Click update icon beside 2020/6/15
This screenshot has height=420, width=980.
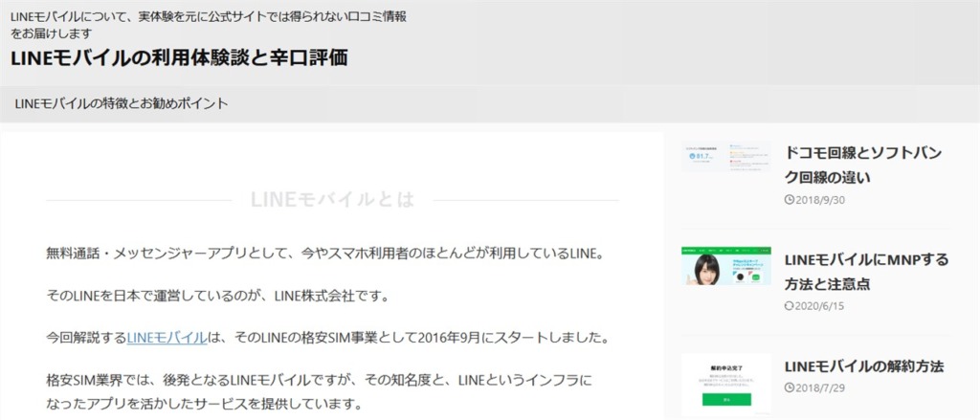(x=789, y=306)
